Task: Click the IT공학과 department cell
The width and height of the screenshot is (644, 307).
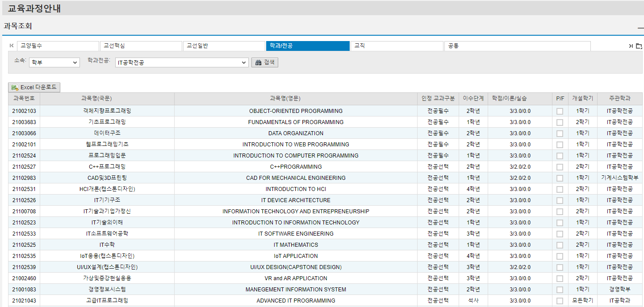Action: tap(620, 301)
